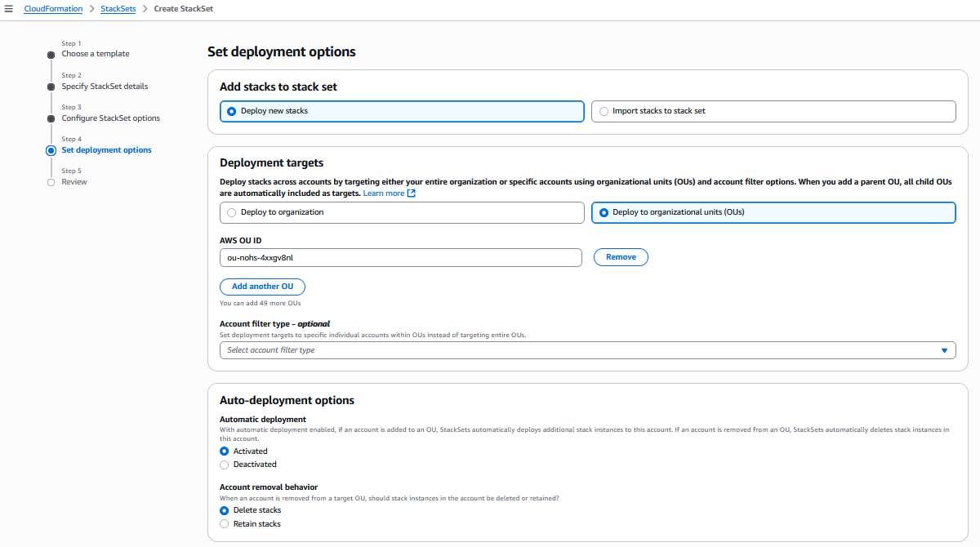Select Deploy to organizational units (OUs)
This screenshot has height=547, width=980.
[x=604, y=212]
